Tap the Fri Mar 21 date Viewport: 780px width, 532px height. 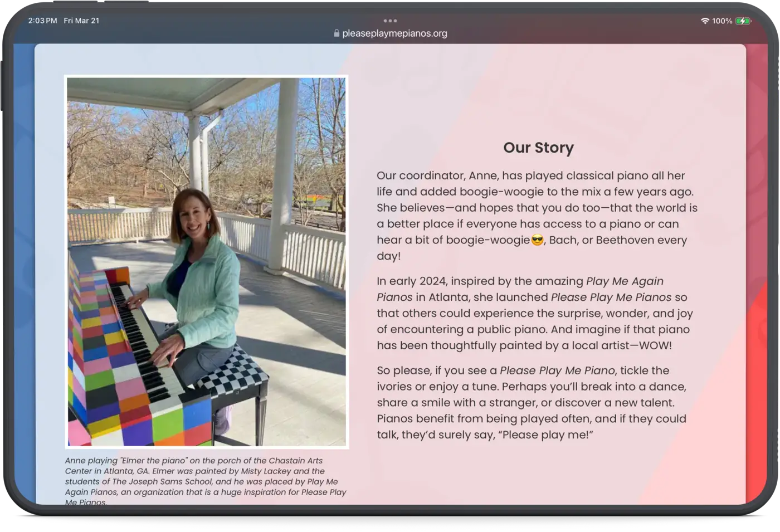[x=81, y=21]
